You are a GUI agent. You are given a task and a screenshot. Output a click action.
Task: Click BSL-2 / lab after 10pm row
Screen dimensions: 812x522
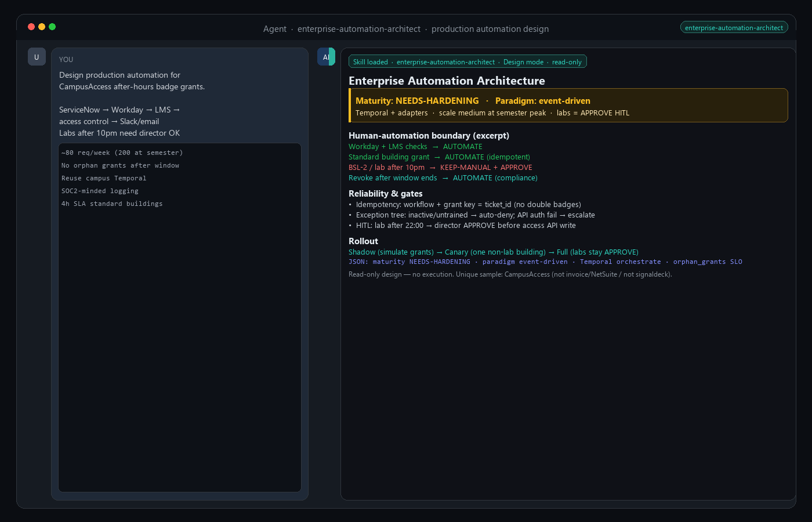pos(440,168)
